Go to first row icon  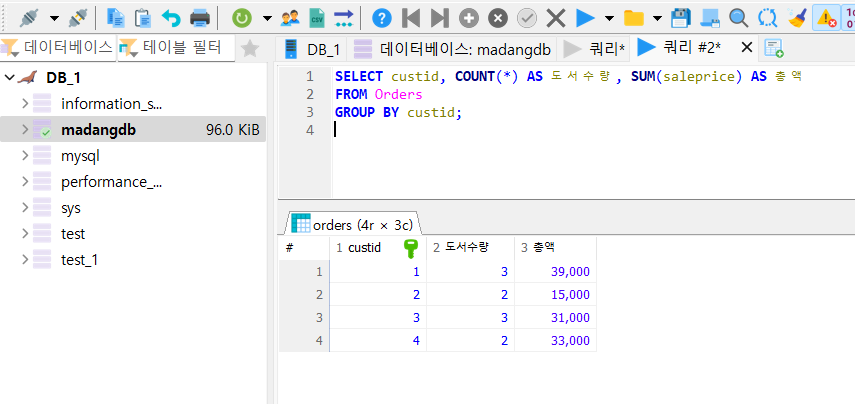point(411,19)
